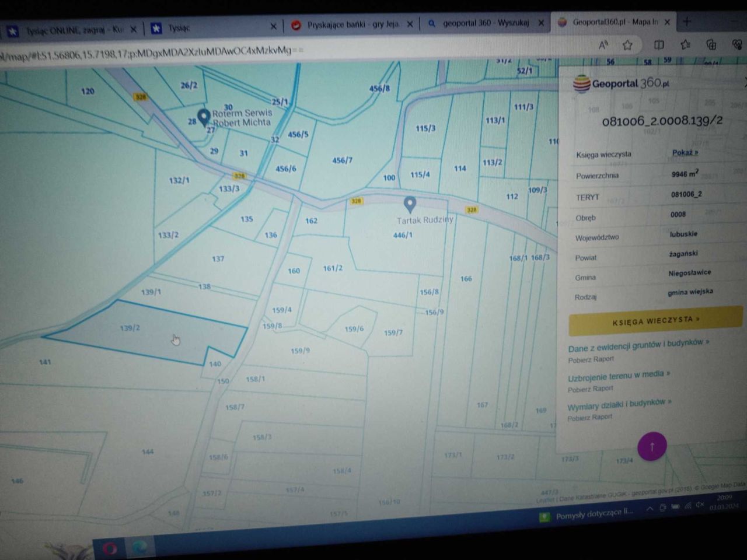
Task: Select parcel 159/9 on the map
Action: pyautogui.click(x=300, y=351)
